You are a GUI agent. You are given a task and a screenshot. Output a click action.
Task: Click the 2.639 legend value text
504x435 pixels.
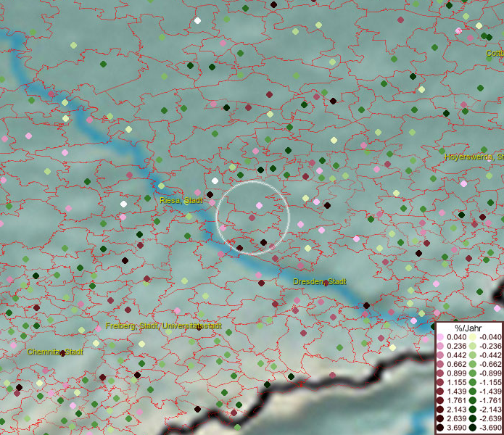coord(456,418)
